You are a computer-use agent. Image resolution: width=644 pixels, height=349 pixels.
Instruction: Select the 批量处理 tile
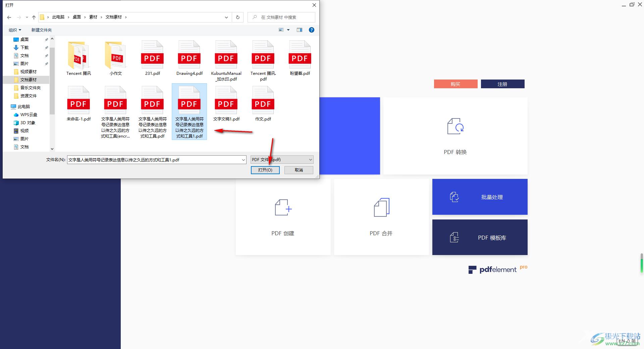click(x=480, y=197)
